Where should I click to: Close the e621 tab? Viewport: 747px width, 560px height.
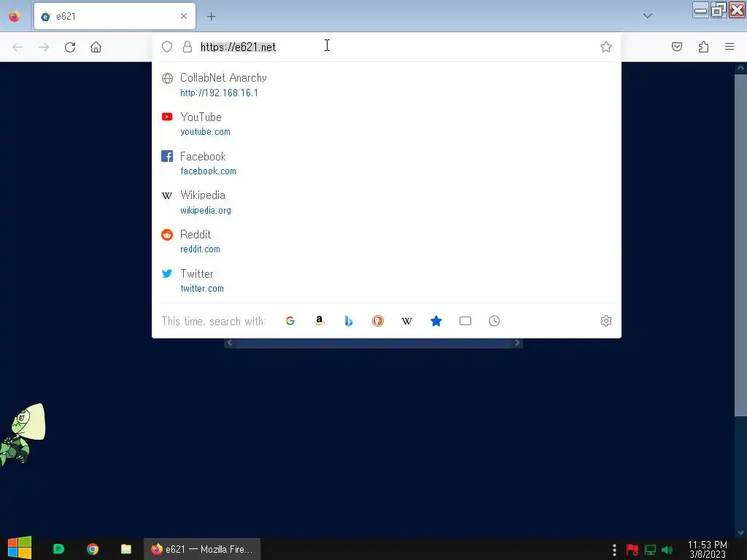point(184,16)
